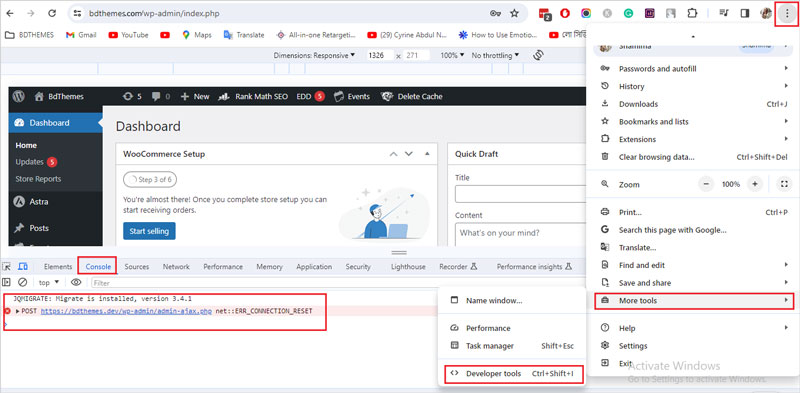The height and width of the screenshot is (393, 800).
Task: Choose Clear browsing data menu item
Action: 693,157
